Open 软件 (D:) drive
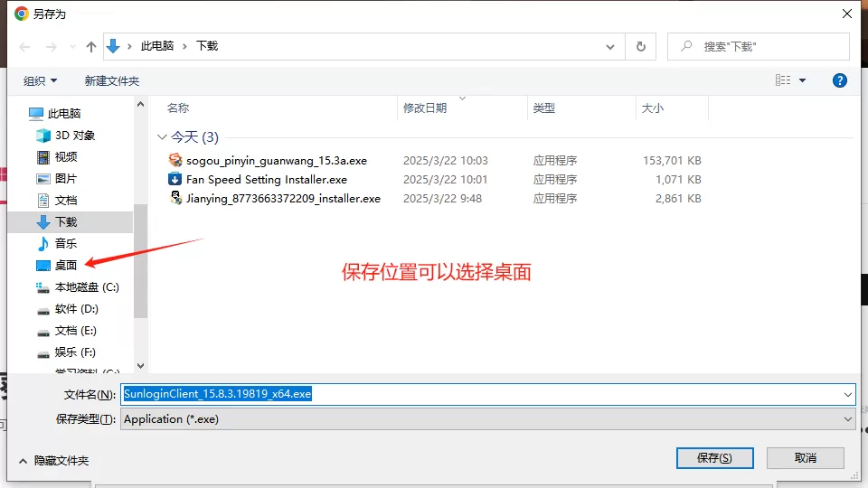The image size is (868, 488). [x=76, y=309]
